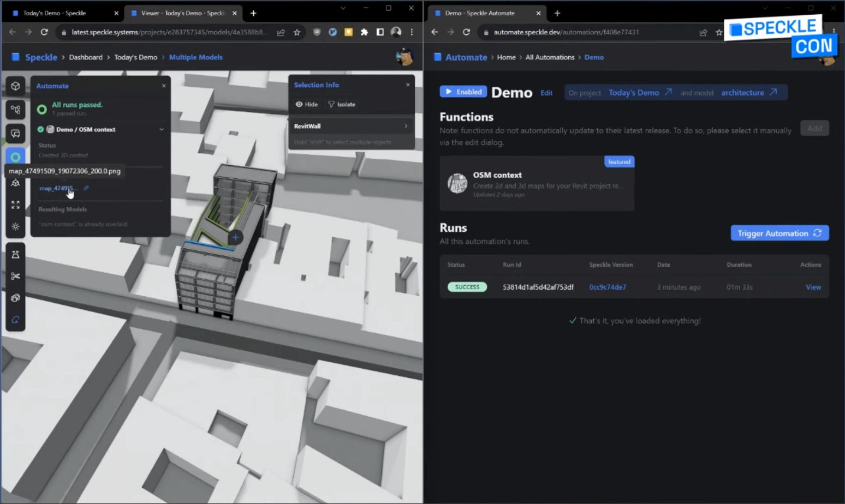Open a new tab in the left browser window
The height and width of the screenshot is (504, 845).
point(253,13)
